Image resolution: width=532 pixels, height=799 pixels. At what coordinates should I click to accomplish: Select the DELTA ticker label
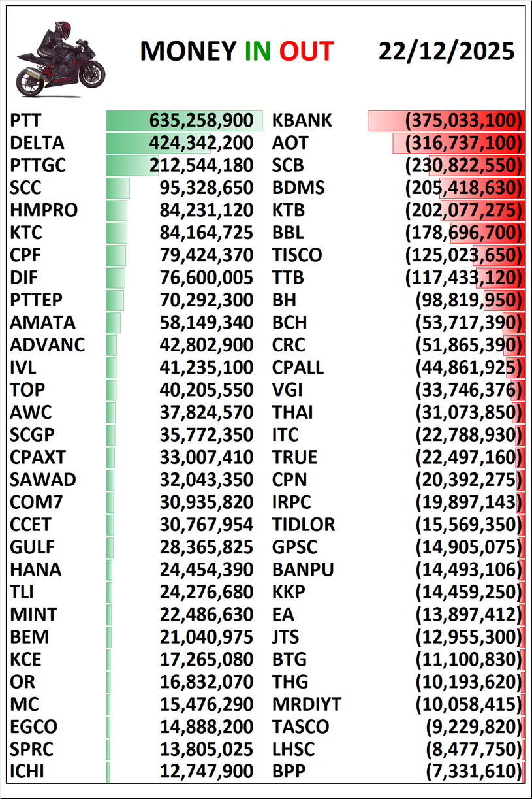coord(37,143)
